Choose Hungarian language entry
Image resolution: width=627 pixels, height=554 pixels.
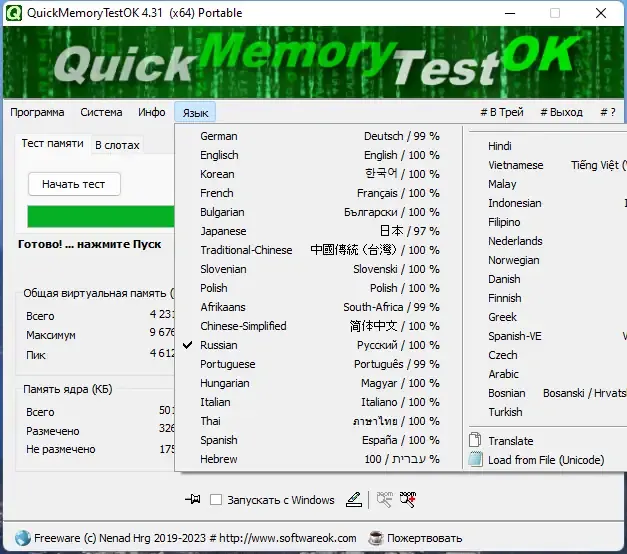pos(319,383)
